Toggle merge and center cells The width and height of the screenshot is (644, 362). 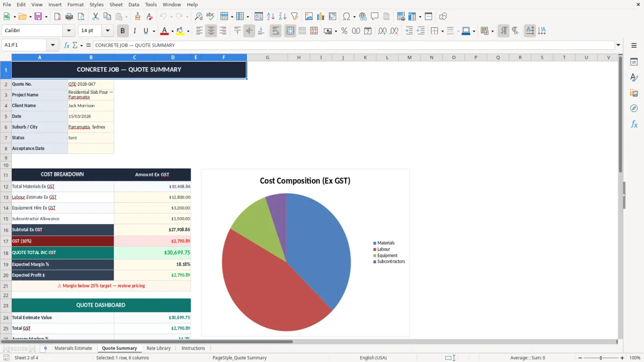pyautogui.click(x=290, y=31)
